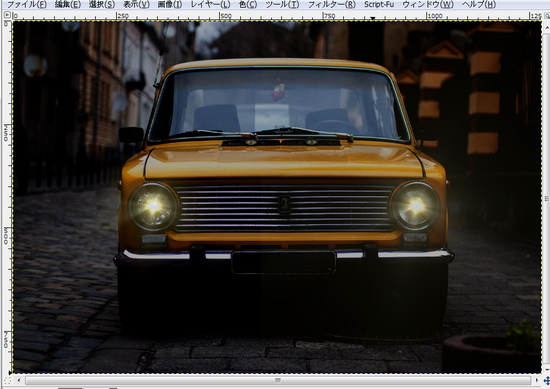Viewport: 550px width, 389px height.
Task: Click the horizontal scrollbar thumb
Action: [x=278, y=380]
